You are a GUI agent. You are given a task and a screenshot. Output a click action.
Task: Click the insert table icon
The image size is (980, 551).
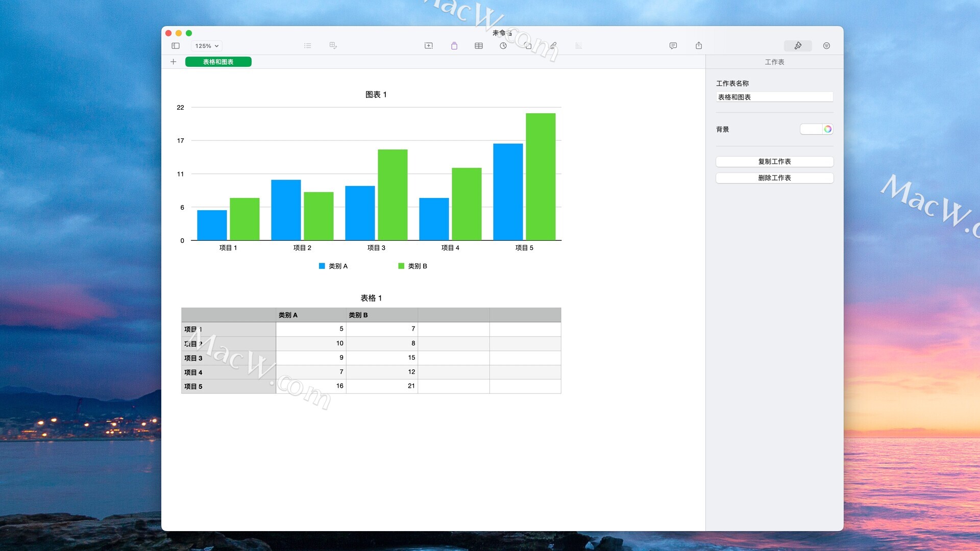[478, 46]
